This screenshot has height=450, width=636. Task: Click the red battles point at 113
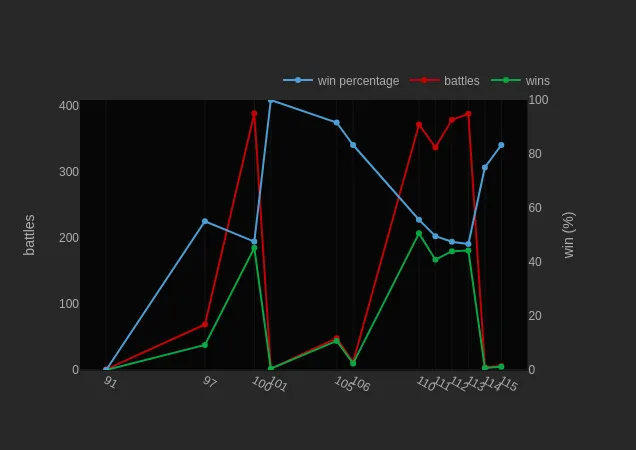coord(468,114)
